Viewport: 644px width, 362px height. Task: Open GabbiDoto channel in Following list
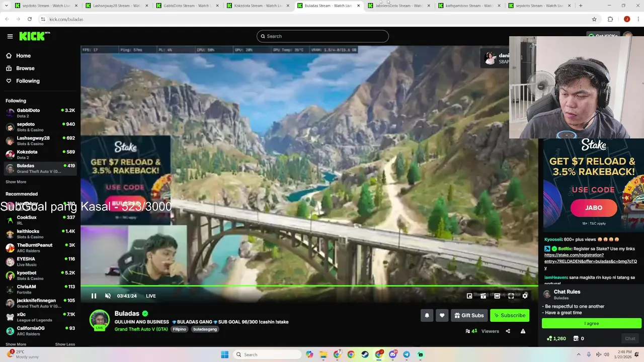click(x=40, y=113)
